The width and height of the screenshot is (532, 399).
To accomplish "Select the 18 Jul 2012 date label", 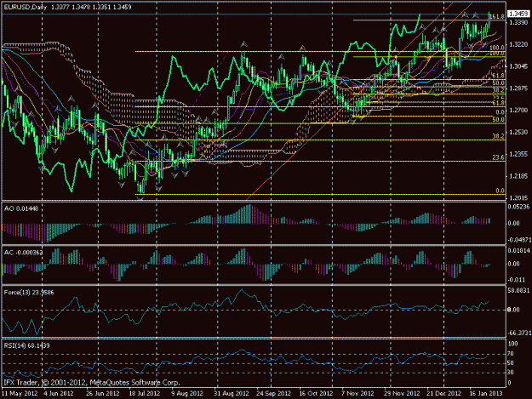I will click(145, 394).
